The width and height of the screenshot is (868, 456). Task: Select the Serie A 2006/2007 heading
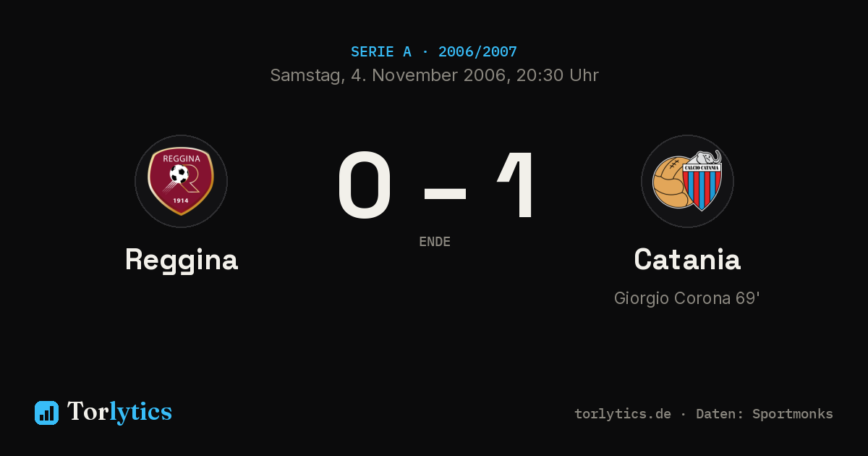click(x=434, y=52)
